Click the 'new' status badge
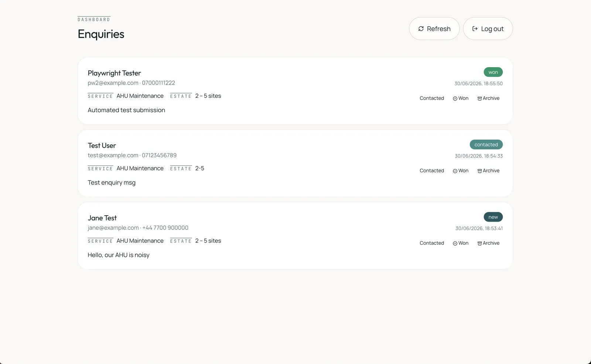Image resolution: width=591 pixels, height=364 pixels. [493, 217]
